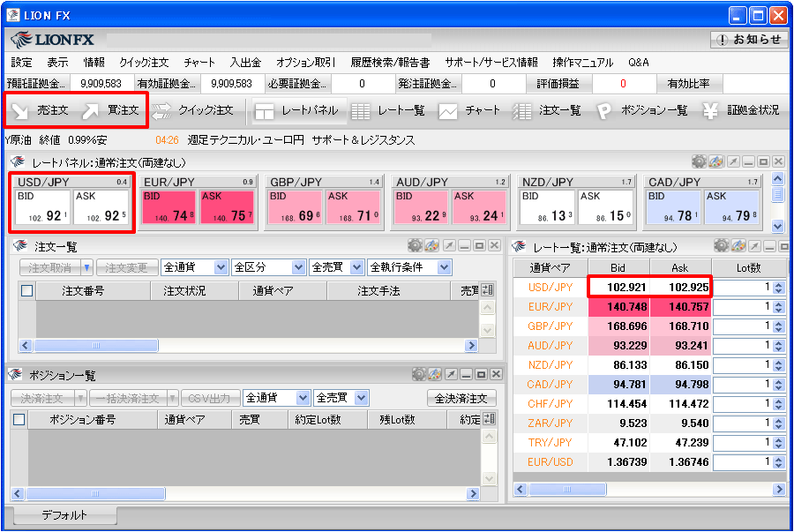Image resolution: width=794 pixels, height=532 pixels.
Task: Click the scroll-down arrow of レートパネル
Action: tap(778, 226)
